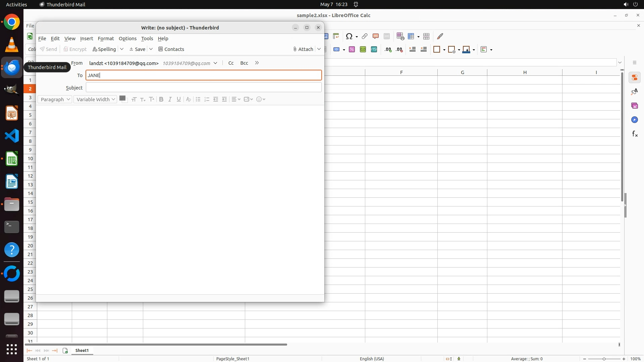The width and height of the screenshot is (644, 362).
Task: Click into the Subject field
Action: [203, 87]
